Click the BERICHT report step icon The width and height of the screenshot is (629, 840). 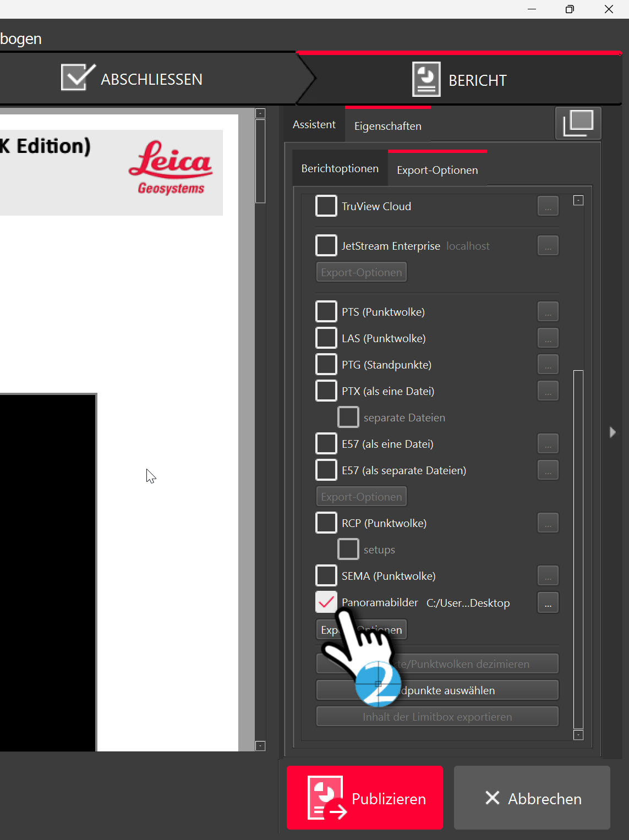[x=426, y=79]
